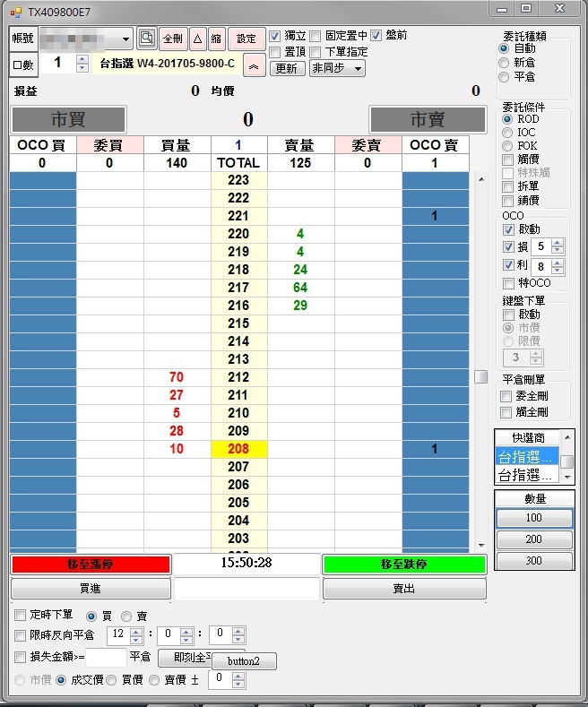Enable the 定時下單 checkbox
Viewport: 588px width, 707px height.
20,615
